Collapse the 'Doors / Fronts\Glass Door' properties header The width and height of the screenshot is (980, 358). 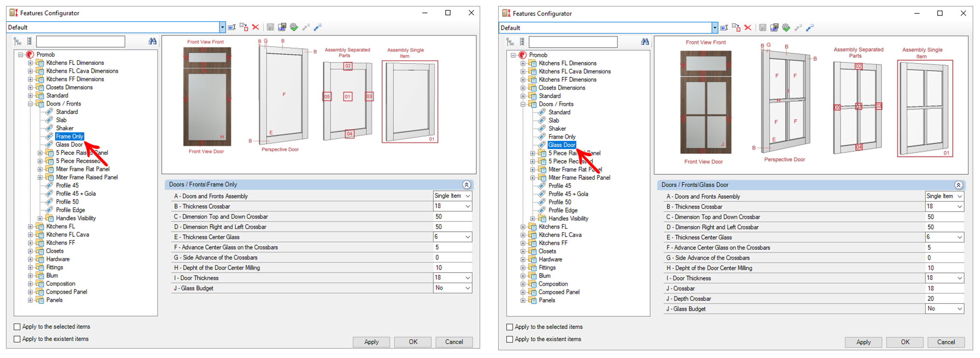coord(959,185)
